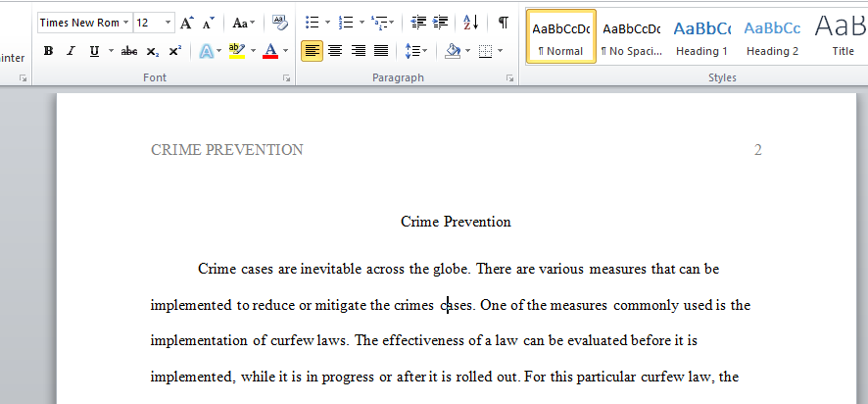
Task: Apply the Normal style
Action: (x=560, y=36)
